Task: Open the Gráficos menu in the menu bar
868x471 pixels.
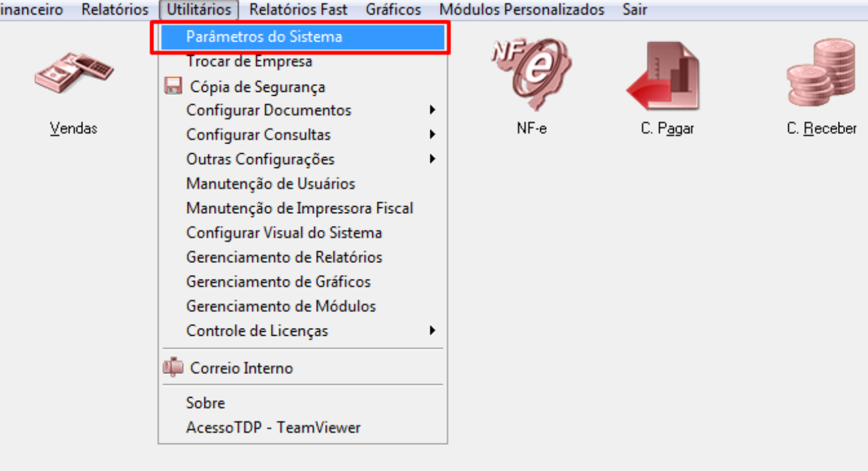Action: [393, 10]
